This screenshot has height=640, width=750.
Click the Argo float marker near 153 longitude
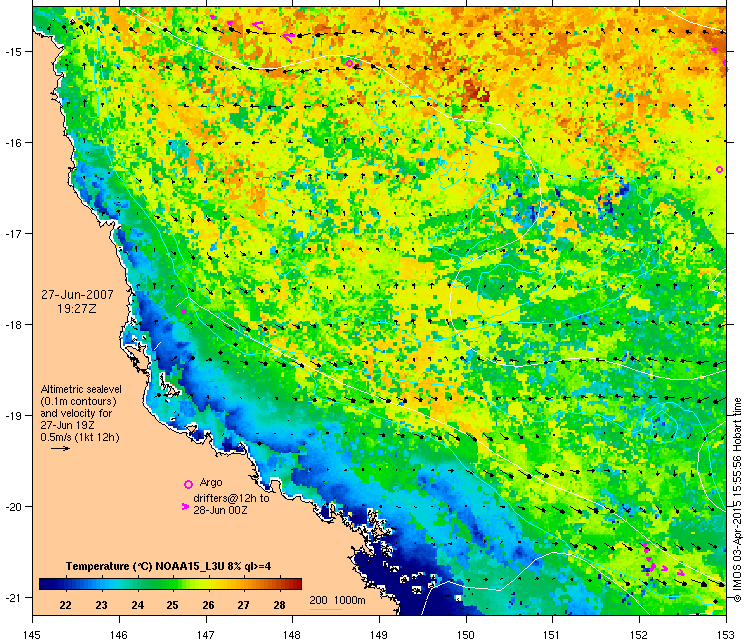click(719, 169)
